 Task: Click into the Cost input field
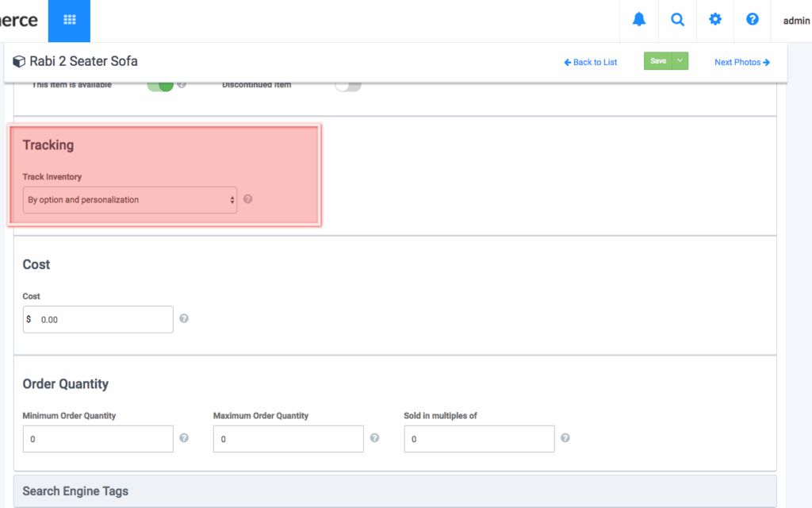pyautogui.click(x=103, y=320)
